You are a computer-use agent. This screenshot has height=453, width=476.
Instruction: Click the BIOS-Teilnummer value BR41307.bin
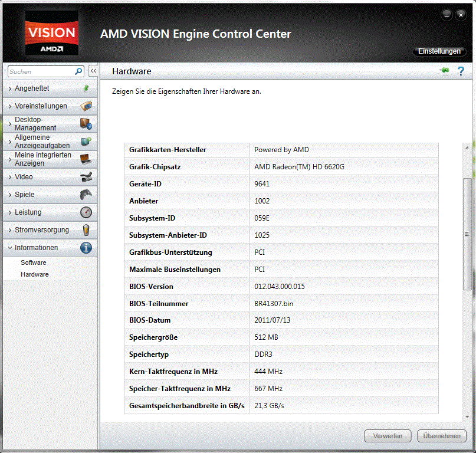(x=274, y=304)
